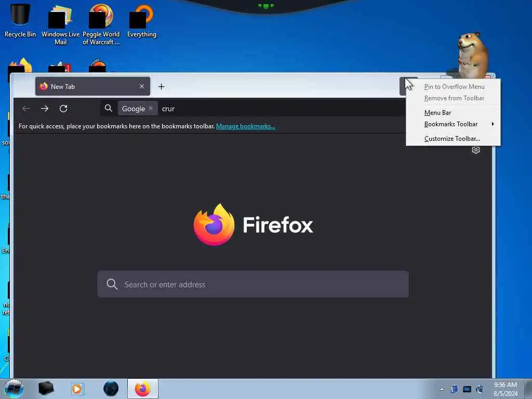This screenshot has height=399, width=532.
Task: Focus the 'Search or enter address' box
Action: [253, 284]
